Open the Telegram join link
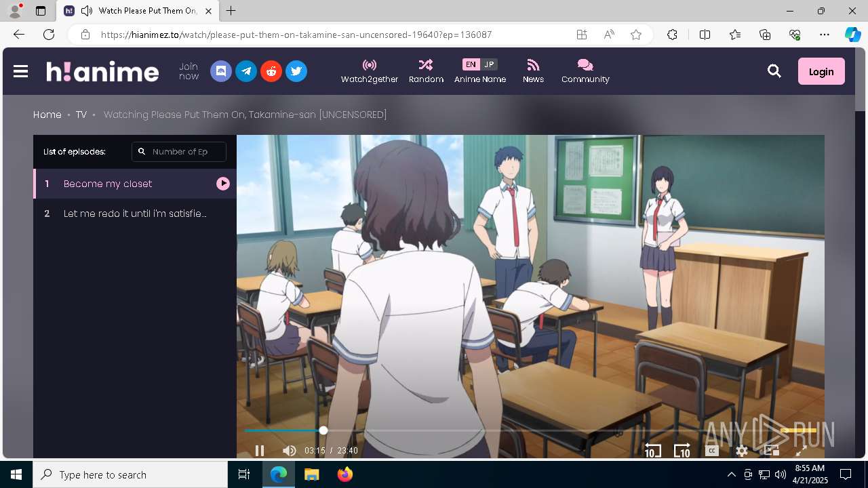Screen dimensions: 868x488 (x=246, y=71)
